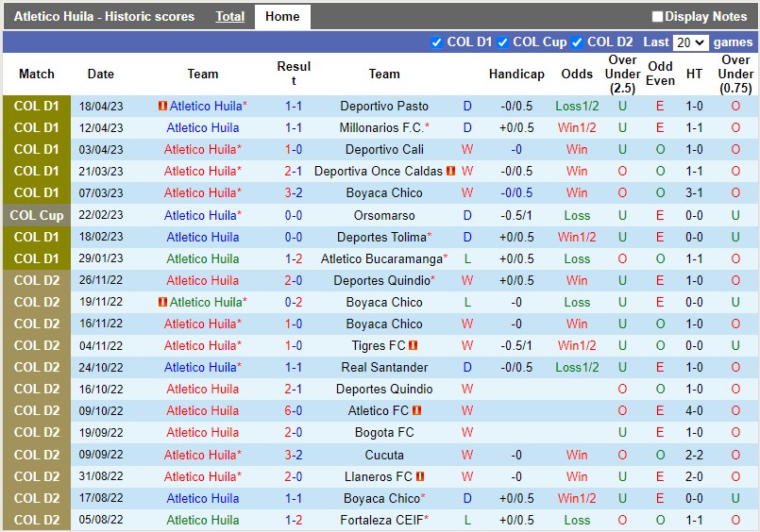Click COL D1 label on 18/04/23 row

(37, 106)
